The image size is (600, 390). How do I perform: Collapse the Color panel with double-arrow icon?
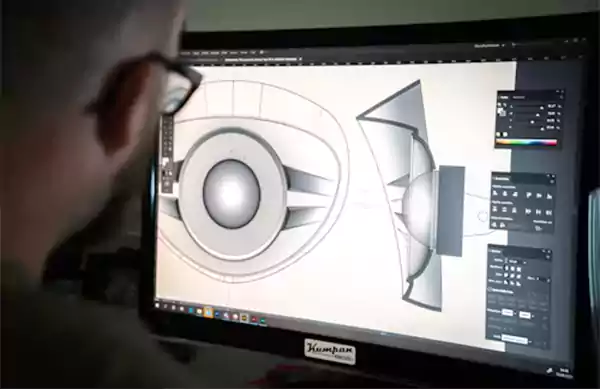pyautogui.click(x=557, y=91)
